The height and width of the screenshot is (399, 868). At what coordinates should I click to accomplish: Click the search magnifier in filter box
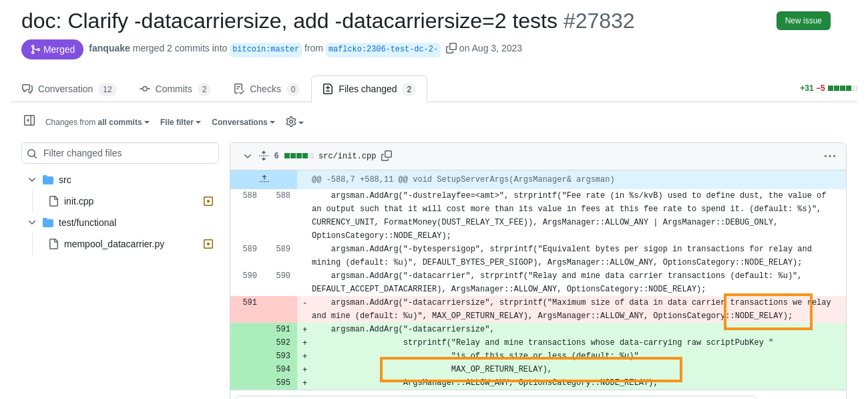tap(32, 154)
